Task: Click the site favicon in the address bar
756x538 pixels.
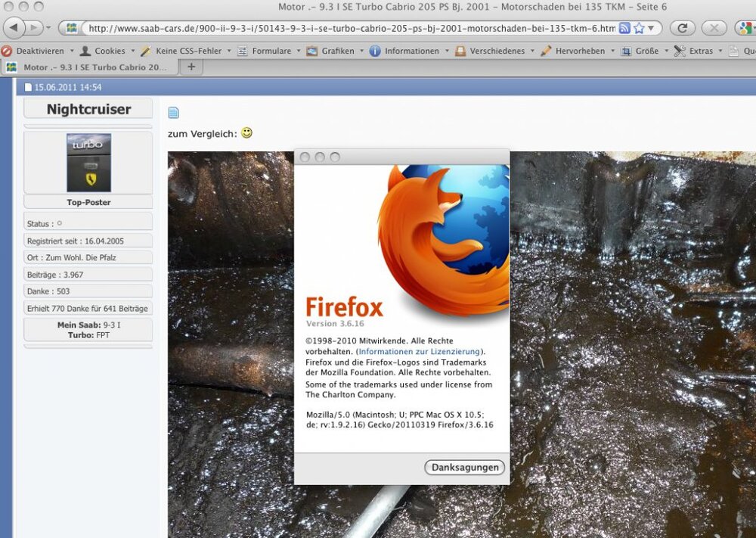Action: pyautogui.click(x=71, y=28)
